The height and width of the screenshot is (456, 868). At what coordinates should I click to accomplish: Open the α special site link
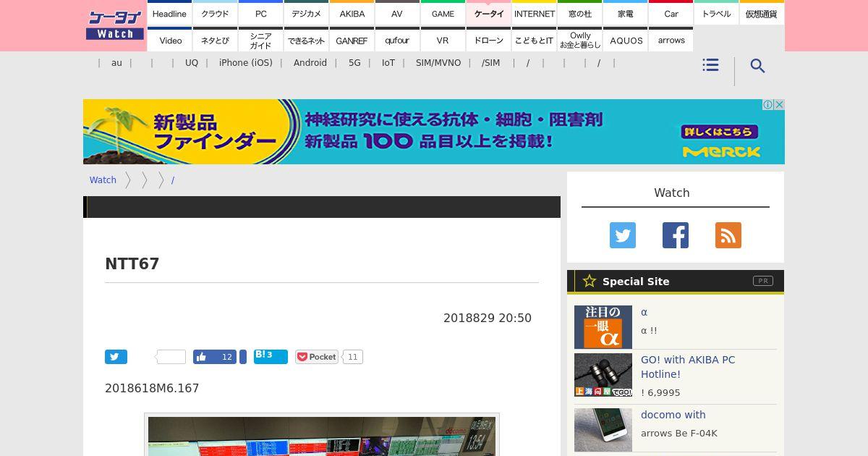[644, 312]
